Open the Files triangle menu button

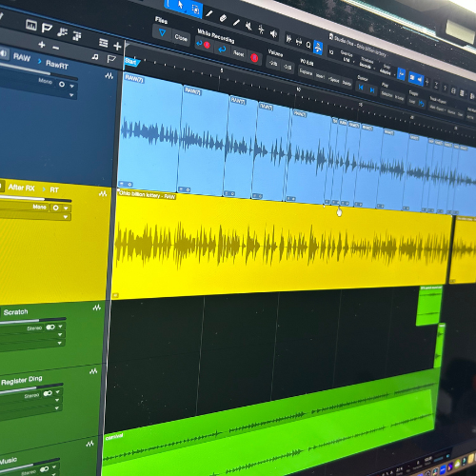[x=162, y=32]
